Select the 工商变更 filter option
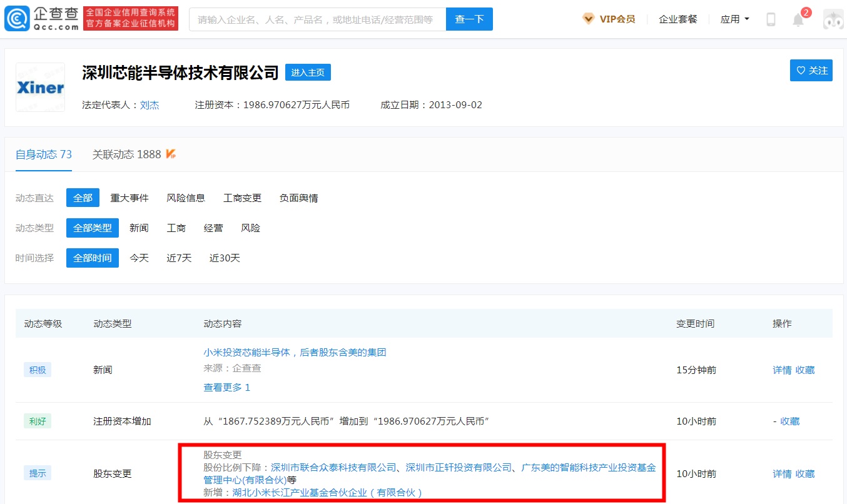 [242, 198]
